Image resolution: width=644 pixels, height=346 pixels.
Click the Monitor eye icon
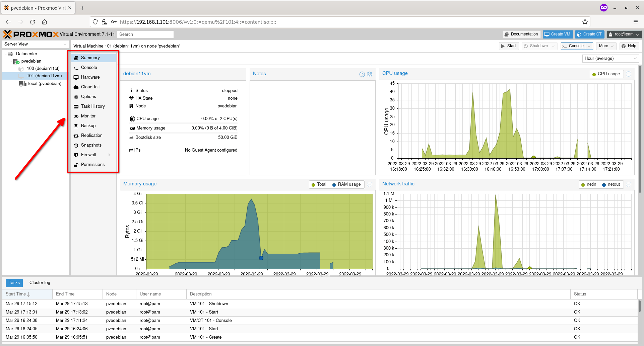pos(76,116)
